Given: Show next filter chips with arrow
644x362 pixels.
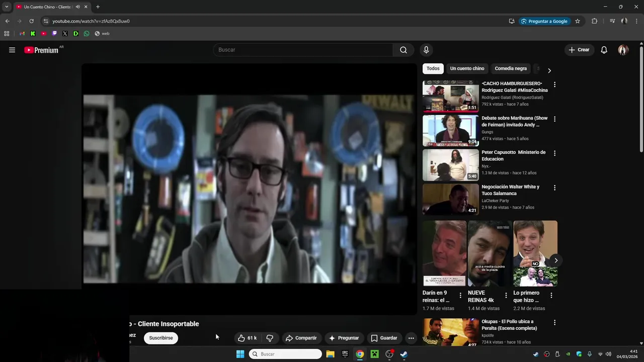Looking at the screenshot, I should (549, 70).
